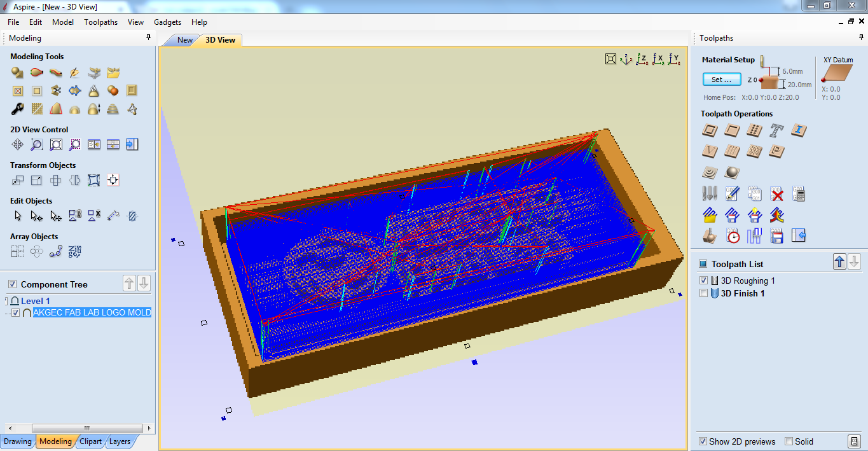This screenshot has height=451, width=868.
Task: Choose the Sculpting tool icon
Action: 75,73
